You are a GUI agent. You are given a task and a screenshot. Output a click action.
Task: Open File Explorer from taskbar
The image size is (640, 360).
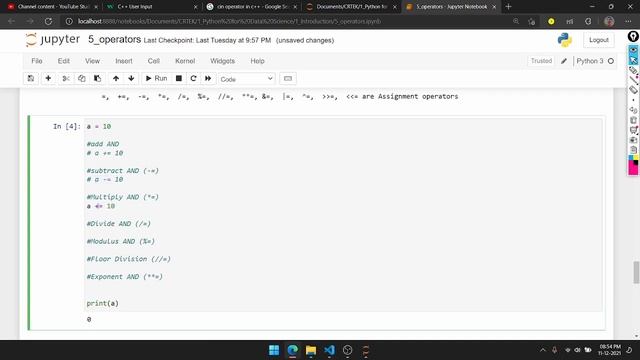tap(311, 350)
